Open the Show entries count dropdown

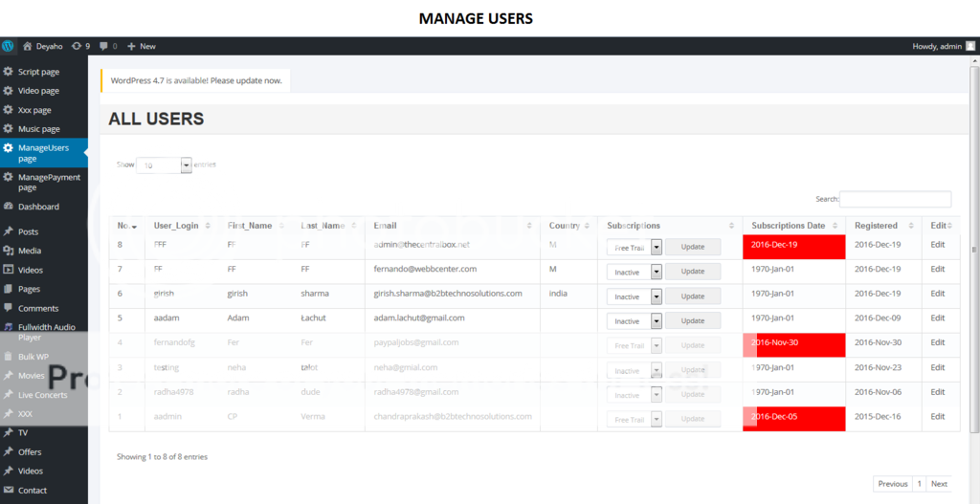pos(186,165)
